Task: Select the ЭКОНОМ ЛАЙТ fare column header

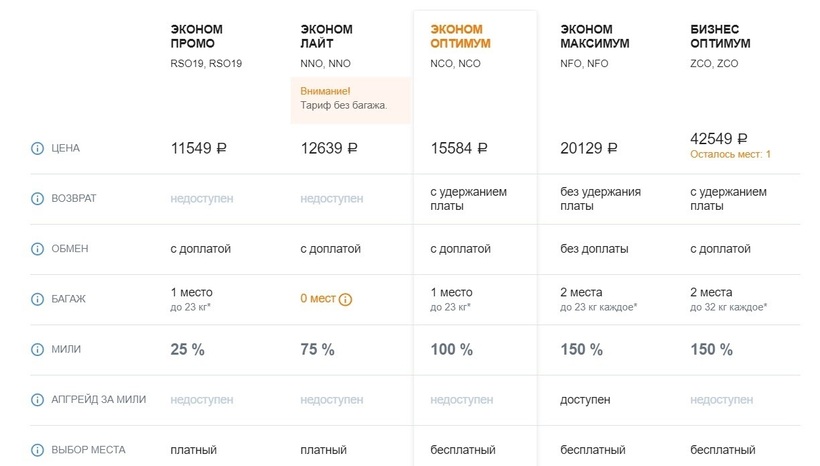Action: click(326, 37)
